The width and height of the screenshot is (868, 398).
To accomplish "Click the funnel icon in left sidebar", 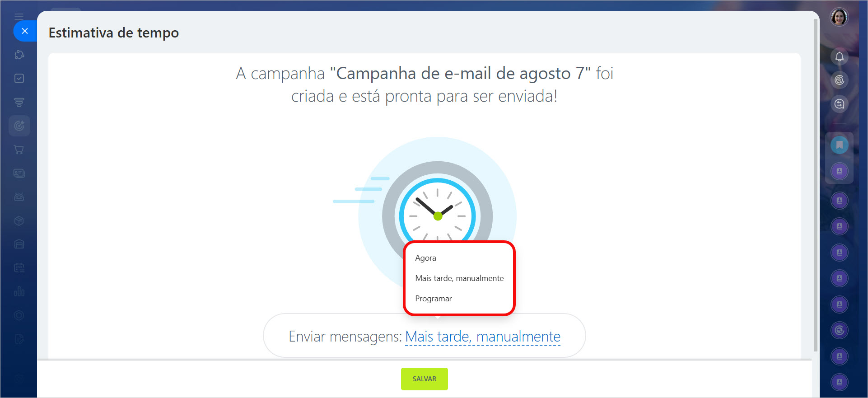I will [x=19, y=102].
